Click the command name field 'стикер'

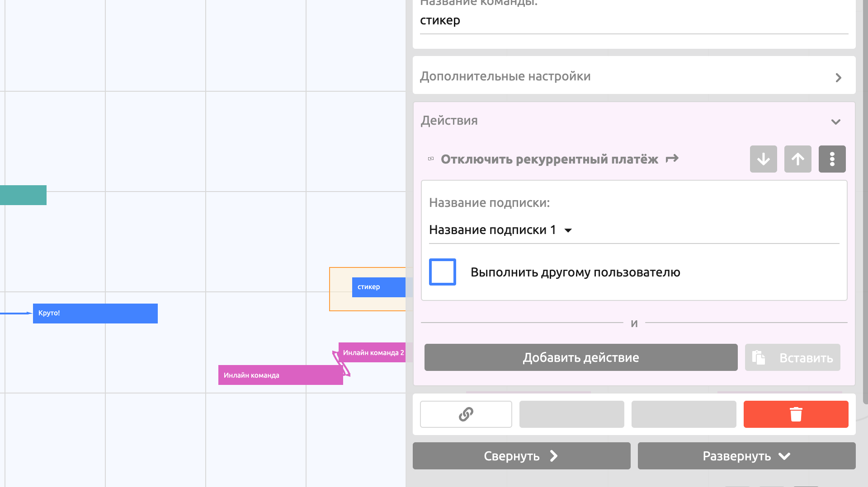click(634, 20)
